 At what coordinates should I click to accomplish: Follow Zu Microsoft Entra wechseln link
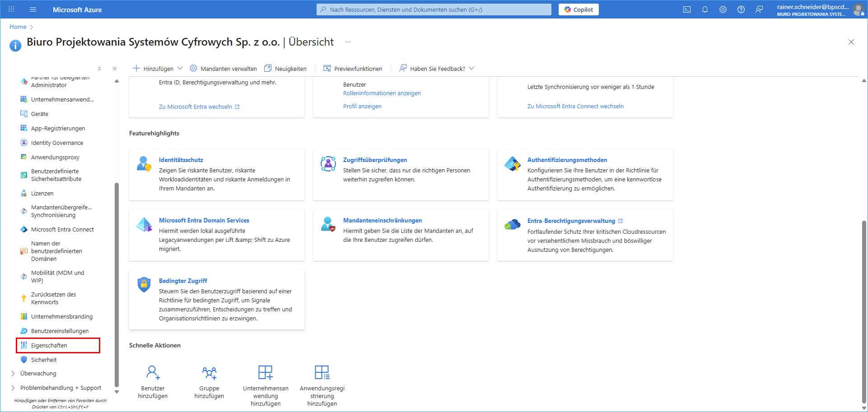tap(199, 106)
